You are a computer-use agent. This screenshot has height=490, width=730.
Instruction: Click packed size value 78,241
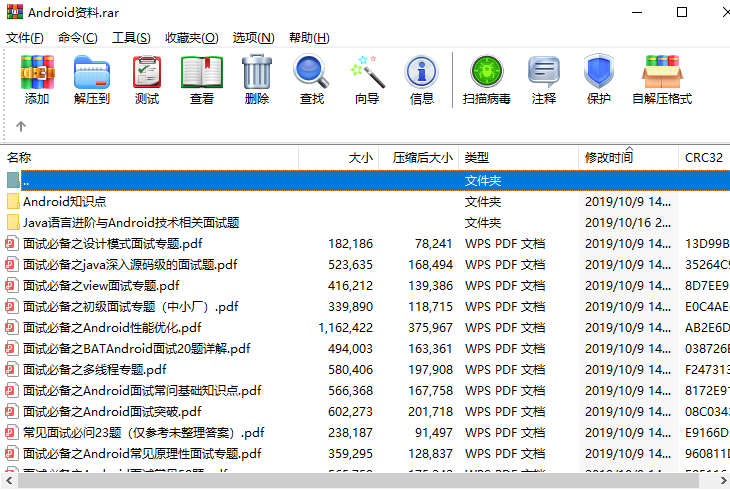(x=433, y=244)
